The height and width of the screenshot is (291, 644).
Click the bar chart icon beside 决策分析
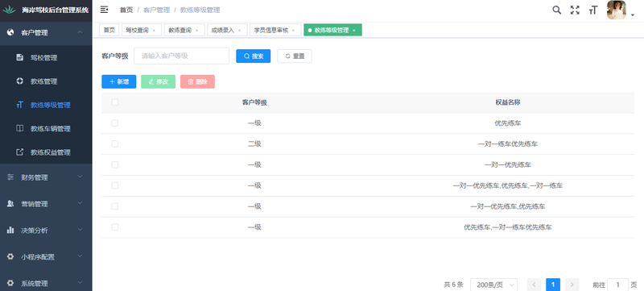coord(10,231)
